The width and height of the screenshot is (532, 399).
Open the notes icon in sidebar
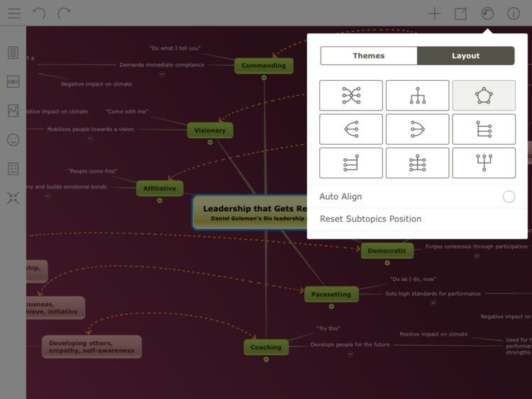[13, 52]
